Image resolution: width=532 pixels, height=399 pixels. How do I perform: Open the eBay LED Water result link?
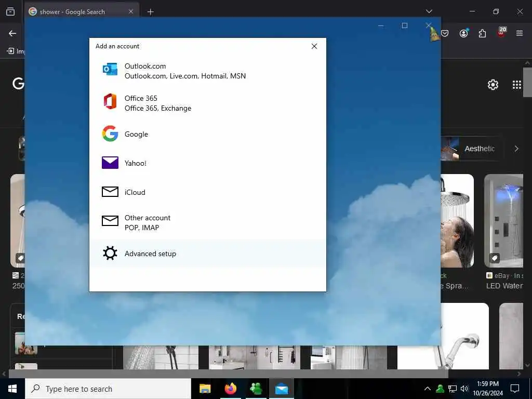click(504, 286)
